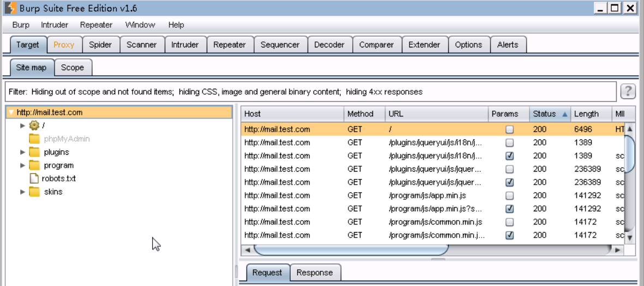Image resolution: width=644 pixels, height=286 pixels.
Task: Toggle Params checkbox in first i18n row
Action: [510, 143]
